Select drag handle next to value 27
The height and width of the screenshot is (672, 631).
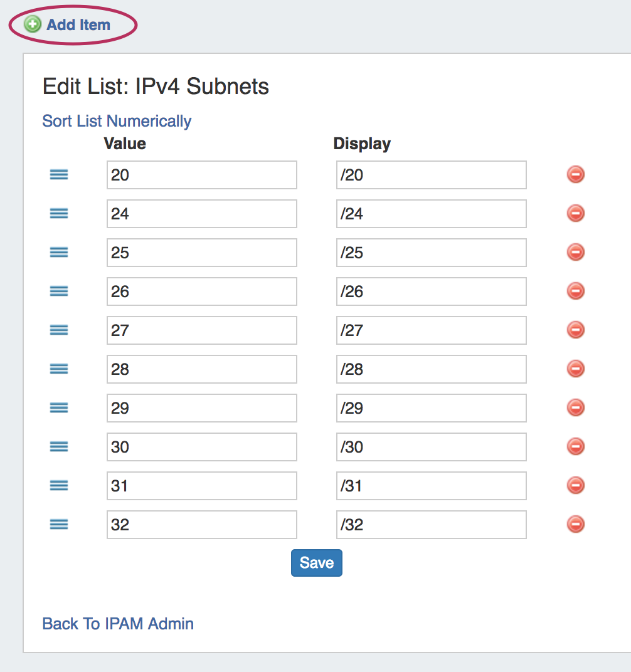(59, 330)
